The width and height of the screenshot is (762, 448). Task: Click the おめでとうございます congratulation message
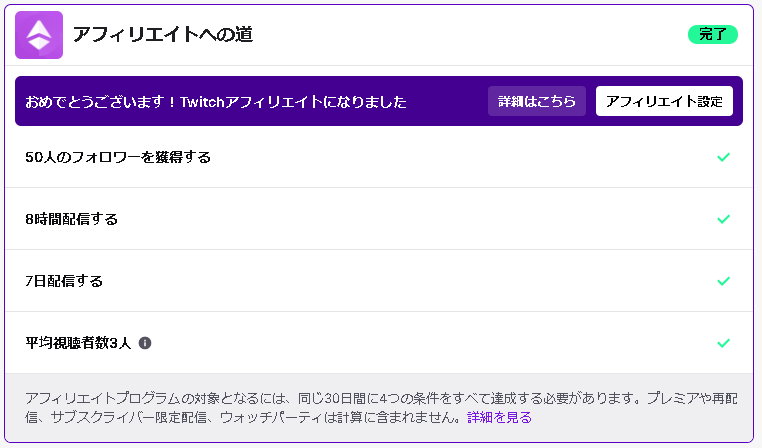[x=216, y=102]
